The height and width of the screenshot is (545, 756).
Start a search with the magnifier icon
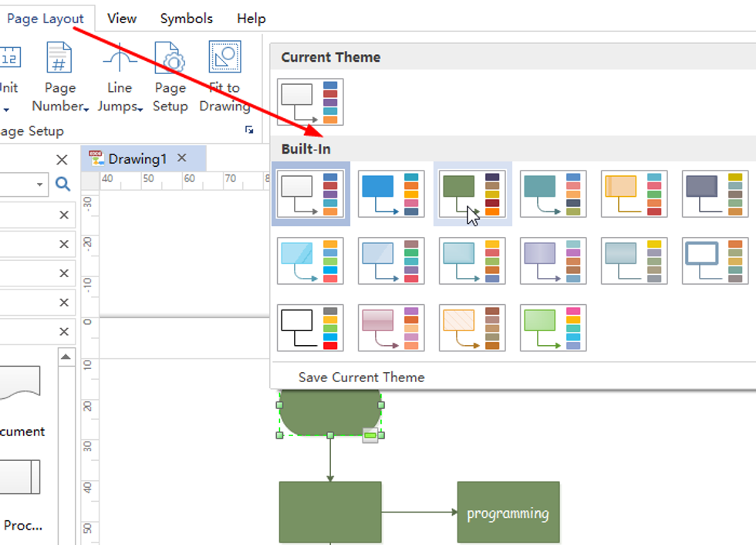click(62, 184)
